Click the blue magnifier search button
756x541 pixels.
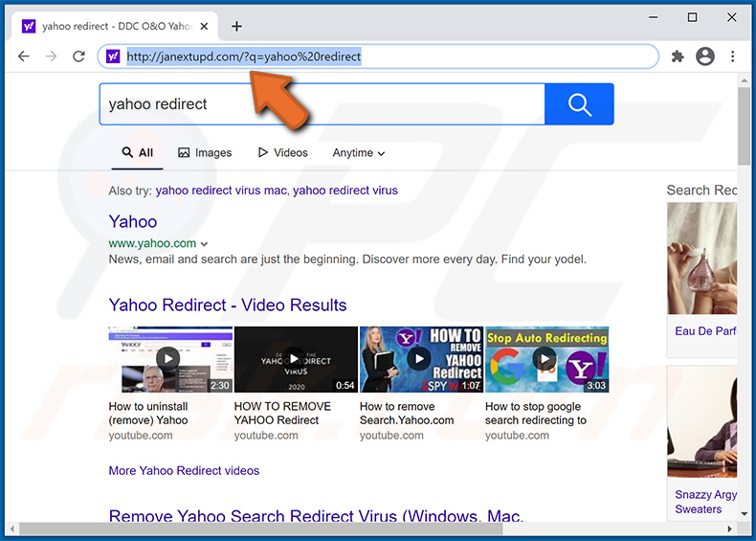click(579, 104)
